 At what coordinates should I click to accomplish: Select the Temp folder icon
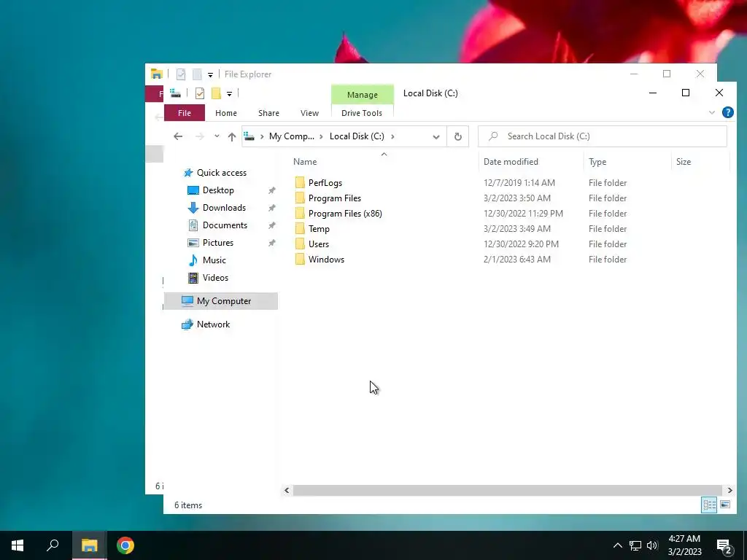[300, 228]
